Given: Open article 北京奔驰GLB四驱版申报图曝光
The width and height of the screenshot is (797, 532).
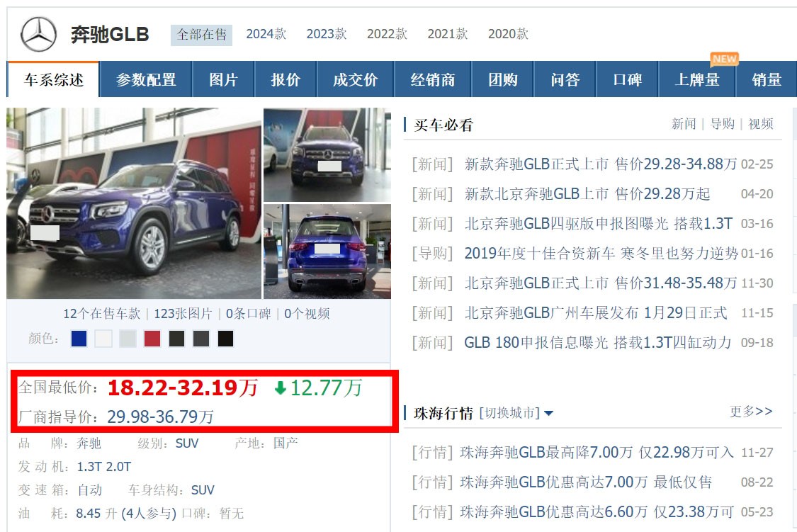Looking at the screenshot, I should coord(598,224).
